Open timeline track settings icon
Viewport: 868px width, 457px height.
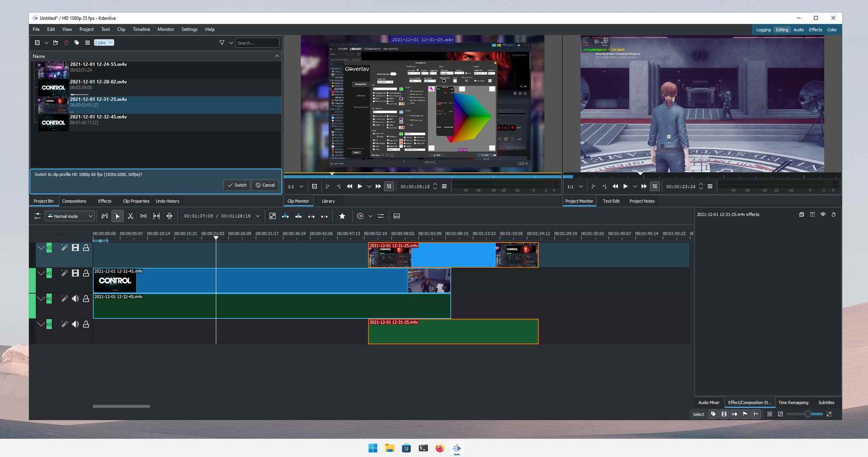[37, 216]
